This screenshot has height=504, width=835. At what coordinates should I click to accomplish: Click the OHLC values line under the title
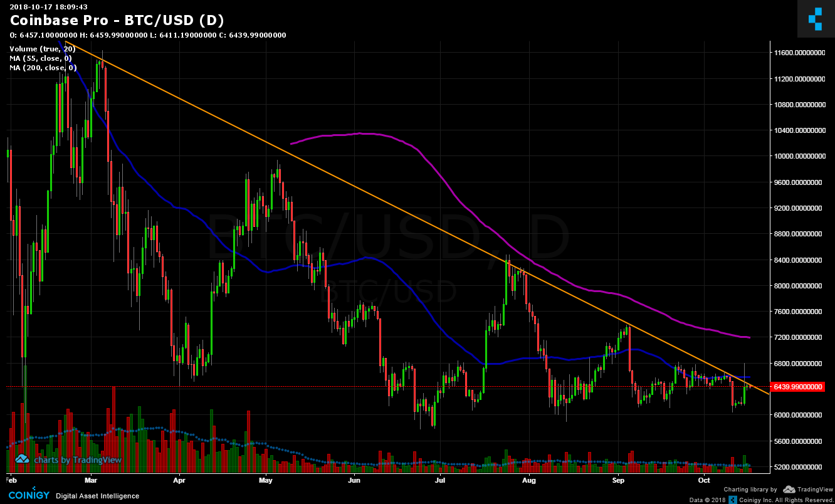[x=148, y=35]
